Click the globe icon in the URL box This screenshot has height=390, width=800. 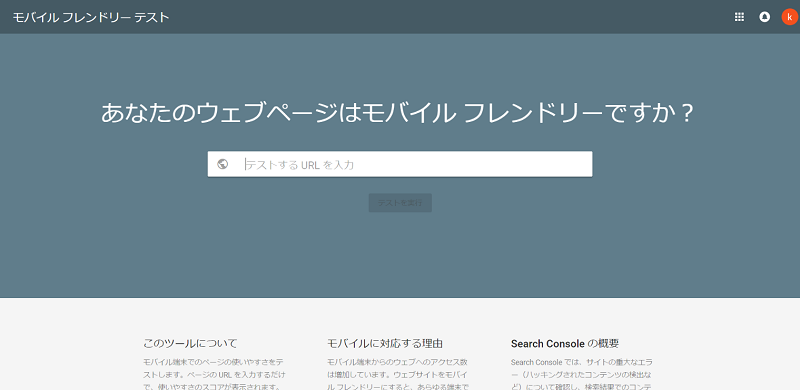pos(222,164)
